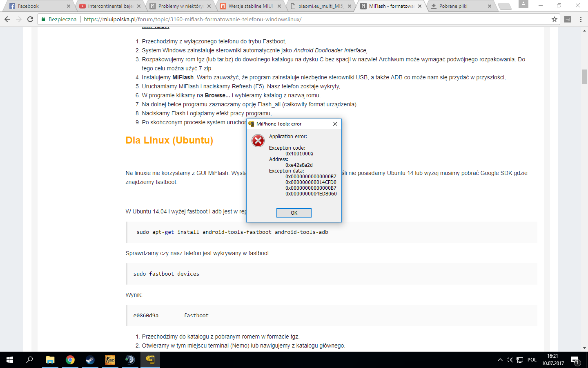Close the MiPhone Tools error dialog
This screenshot has width=588, height=368.
click(x=335, y=124)
